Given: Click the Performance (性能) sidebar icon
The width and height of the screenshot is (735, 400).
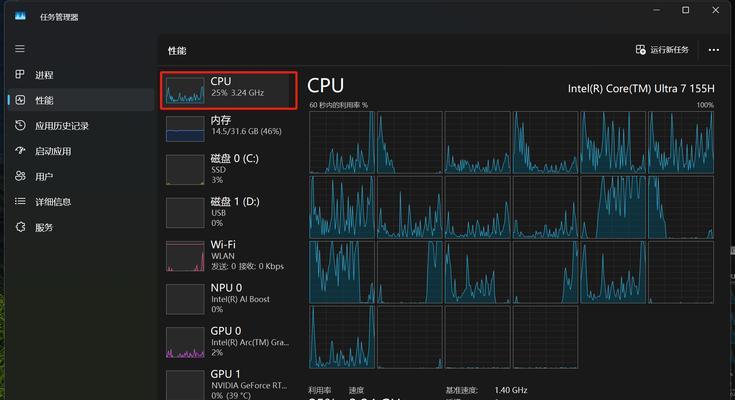Looking at the screenshot, I should pyautogui.click(x=20, y=100).
